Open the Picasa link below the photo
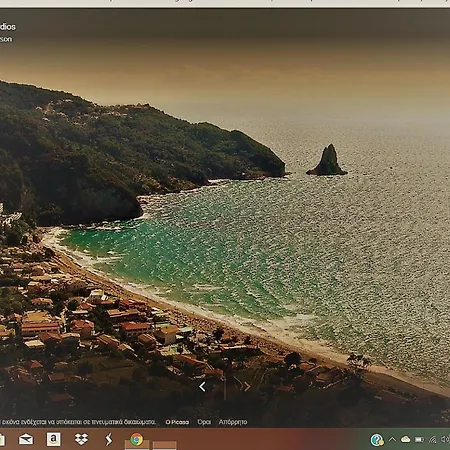The image size is (450, 450). 177,422
